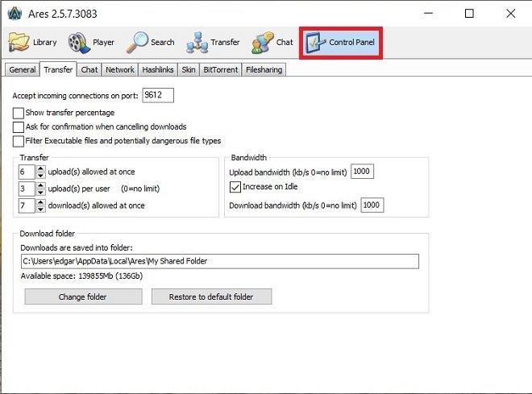
Task: Click Restore to default folder
Action: click(211, 297)
